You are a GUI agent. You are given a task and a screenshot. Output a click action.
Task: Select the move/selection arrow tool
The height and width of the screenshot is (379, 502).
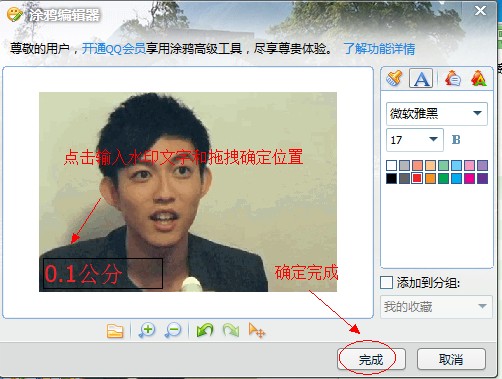(257, 331)
